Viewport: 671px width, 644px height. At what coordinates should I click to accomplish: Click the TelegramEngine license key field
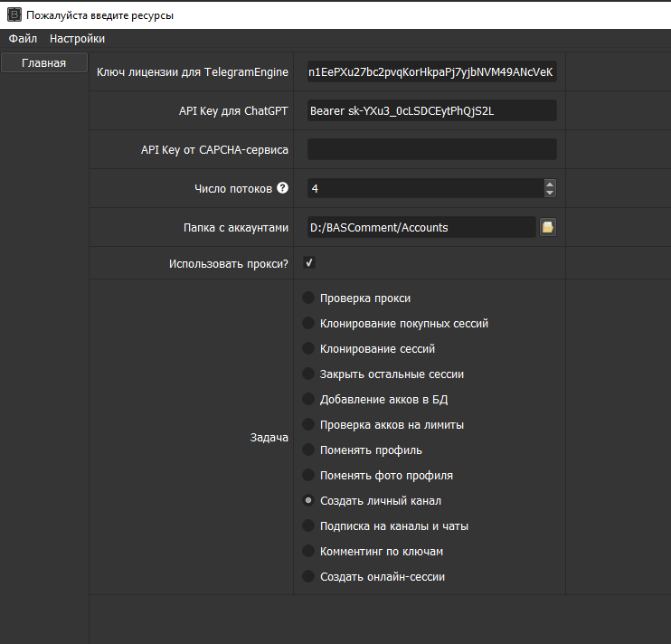[x=431, y=72]
